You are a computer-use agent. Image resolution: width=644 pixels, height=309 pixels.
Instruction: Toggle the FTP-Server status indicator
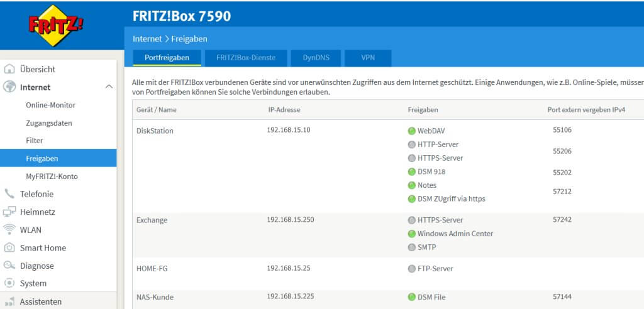(x=411, y=269)
